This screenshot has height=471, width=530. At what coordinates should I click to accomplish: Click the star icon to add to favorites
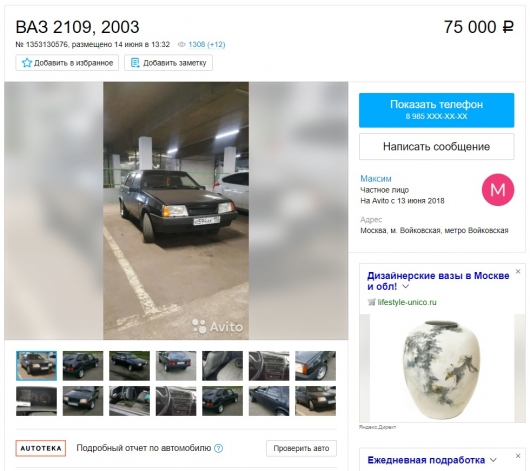26,63
